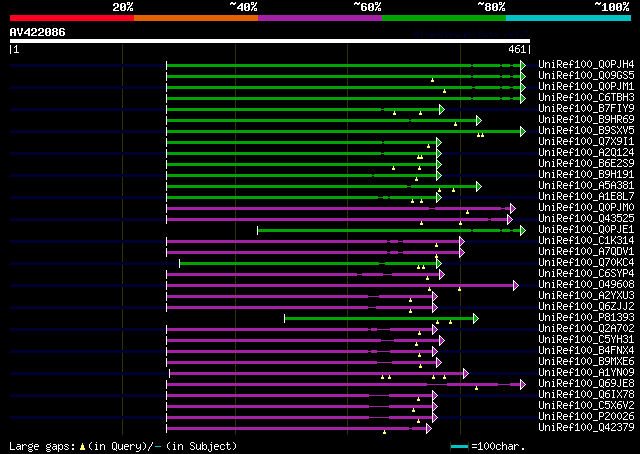Select the UniRef100_B9H191 label
Screen dimensions: 640x454
coord(586,175)
